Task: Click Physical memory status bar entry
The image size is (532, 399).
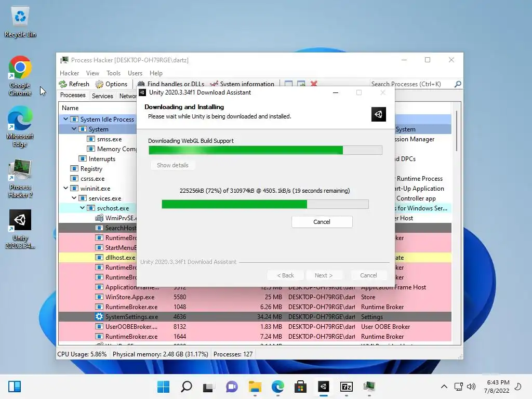Action: tap(160, 354)
